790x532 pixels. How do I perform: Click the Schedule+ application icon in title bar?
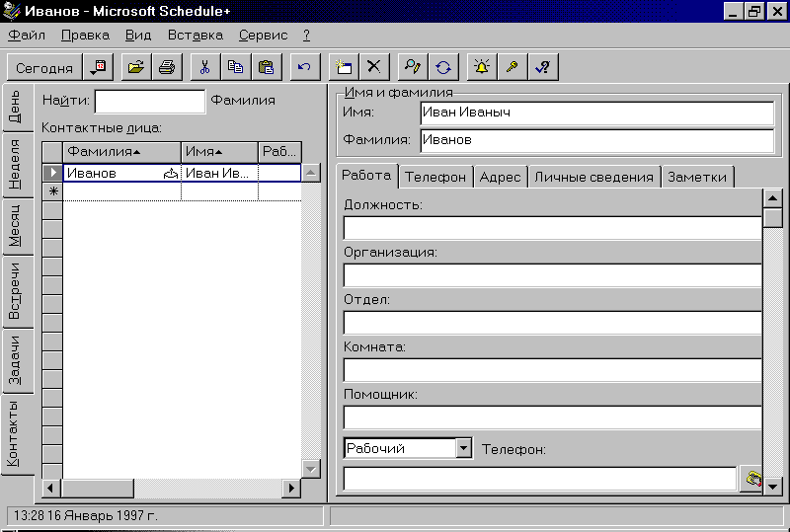coord(11,11)
